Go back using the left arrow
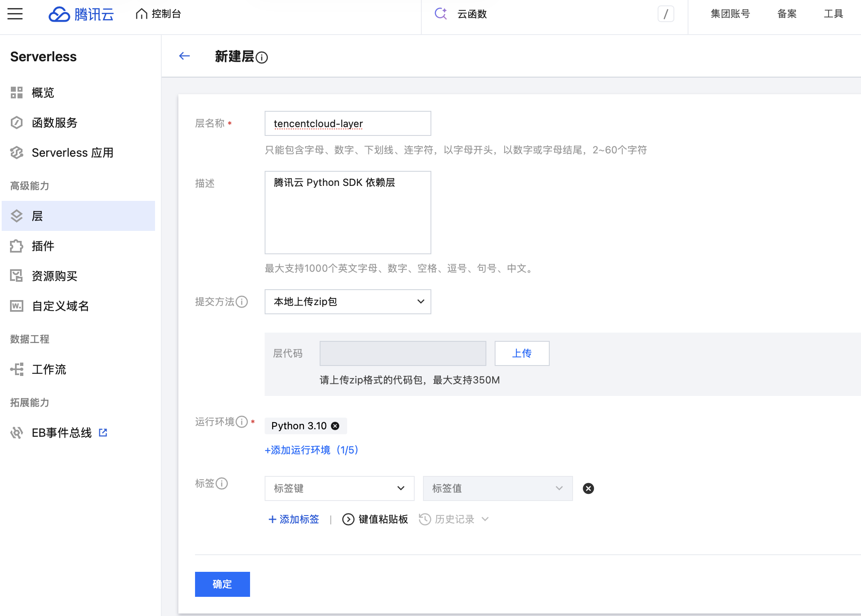Screen dimensions: 861x616 184,56
